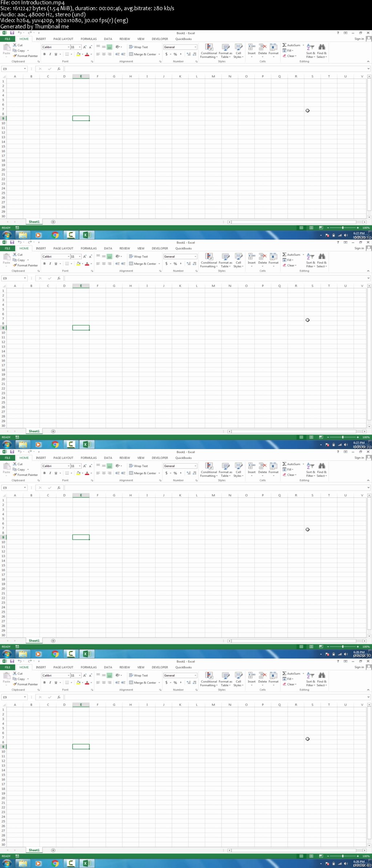372x868 pixels.
Task: Click the Save icon in the 00:00:10 frame
Action: click(x=12, y=33)
